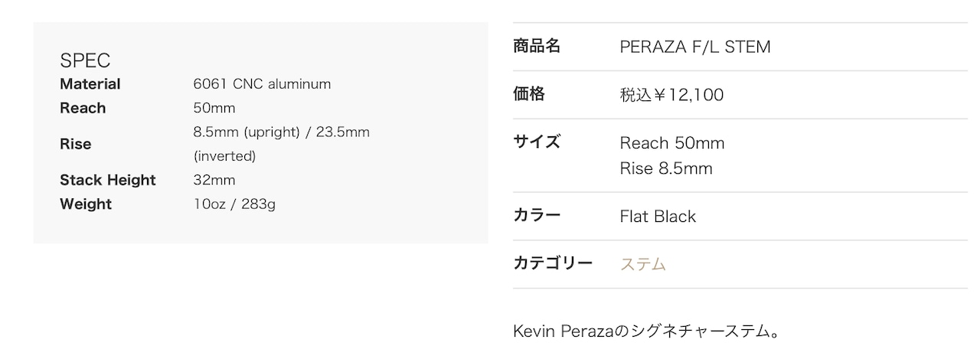Select the 税込￥12,100 price text

point(671,95)
